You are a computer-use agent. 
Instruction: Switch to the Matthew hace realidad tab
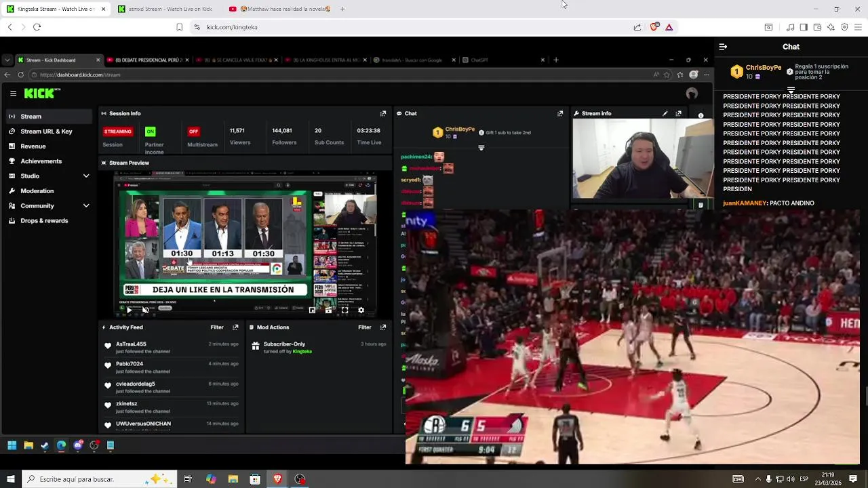279,9
